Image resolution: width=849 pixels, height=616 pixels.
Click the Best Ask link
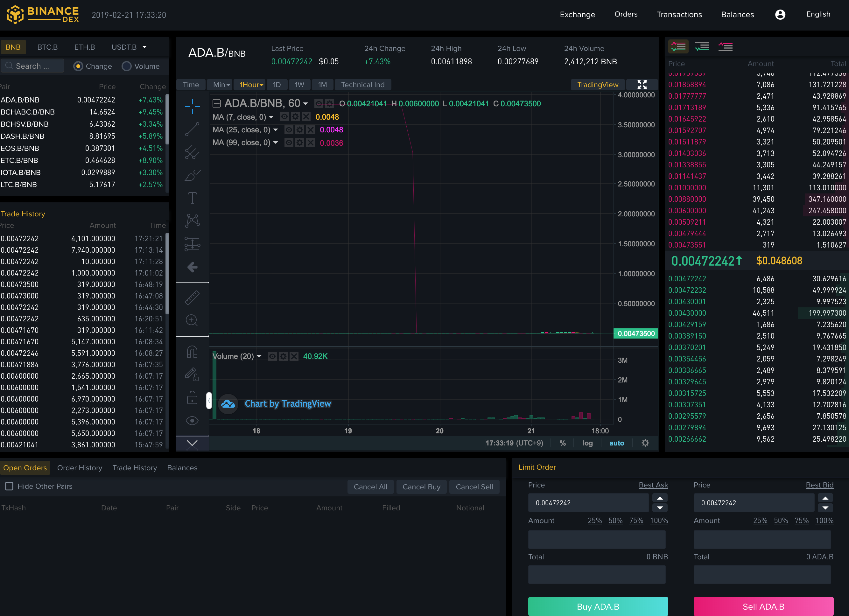coord(653,485)
